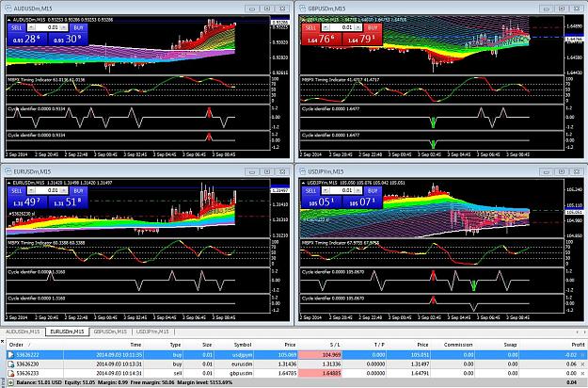This screenshot has height=388, width=588.
Task: Click the order 53626222 buy icon
Action: click(10, 355)
